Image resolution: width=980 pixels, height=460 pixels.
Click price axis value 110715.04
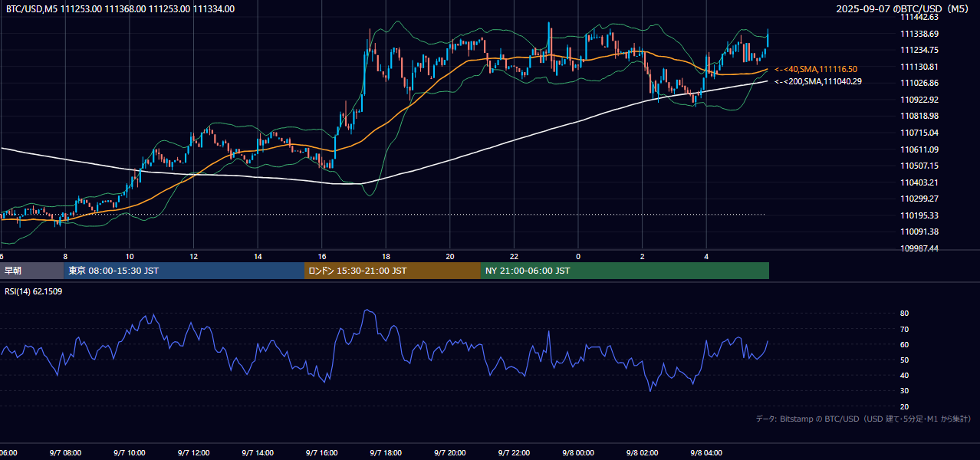(x=919, y=133)
